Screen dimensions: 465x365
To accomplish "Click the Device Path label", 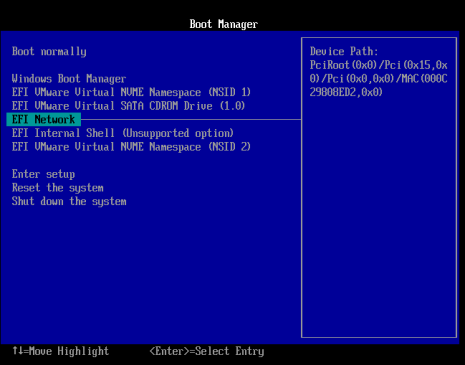I will point(344,51).
